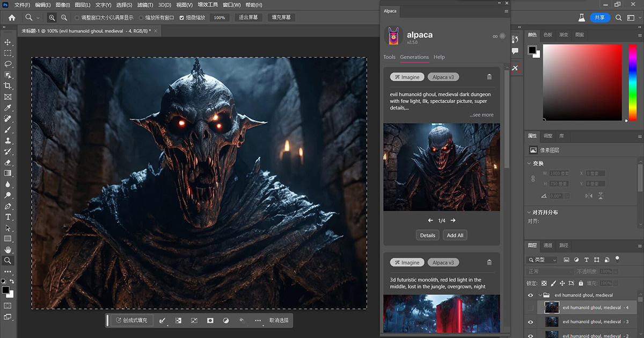
Task: Select the Move tool in the toolbar
Action: (x=8, y=41)
